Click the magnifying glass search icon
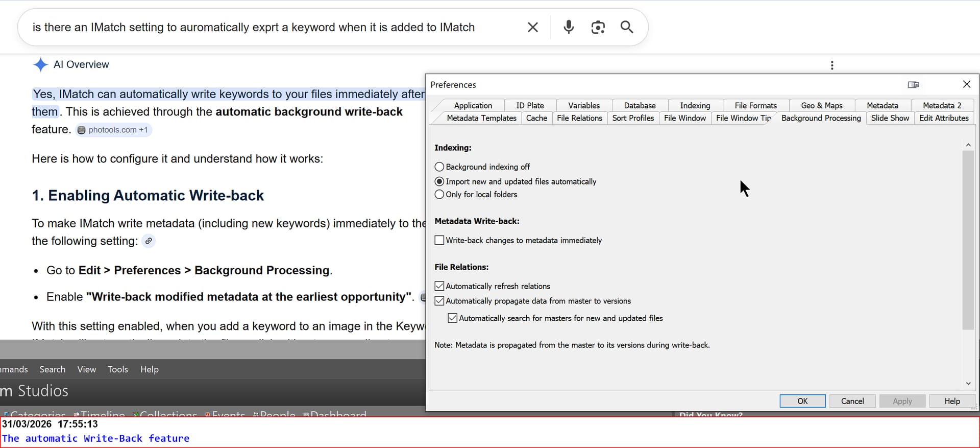Screen dimensions: 980x448 click(627, 27)
